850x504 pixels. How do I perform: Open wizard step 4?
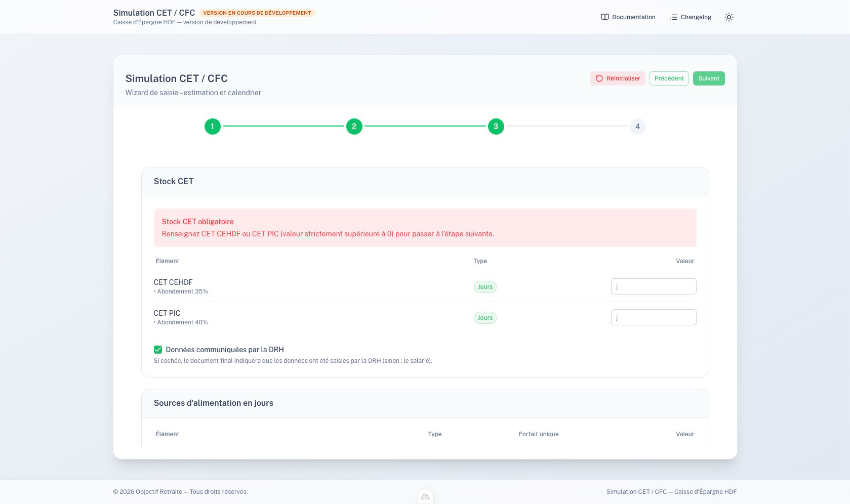pos(637,127)
